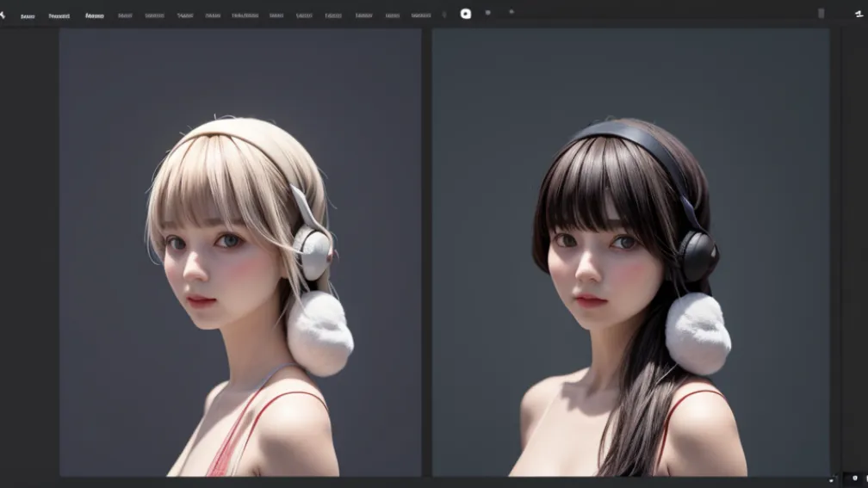Click the white icon at the top-right corner

(859, 13)
